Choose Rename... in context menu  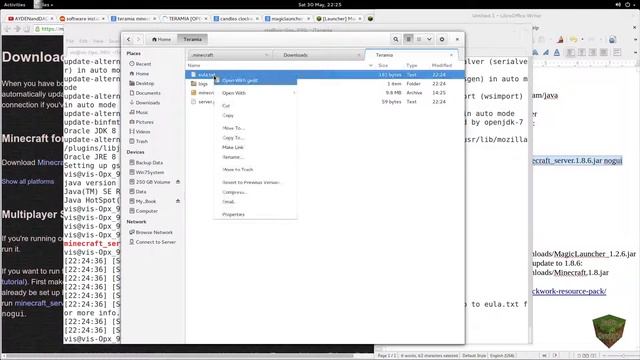point(256,157)
